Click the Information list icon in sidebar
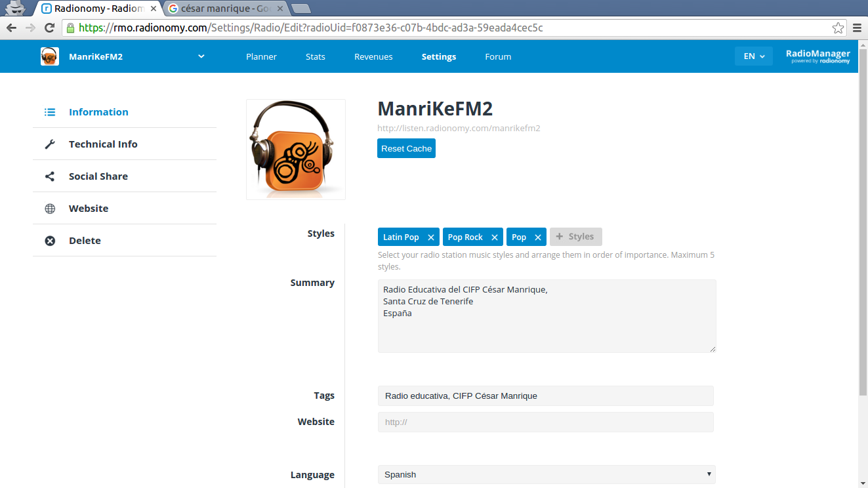The image size is (868, 488). click(x=50, y=112)
